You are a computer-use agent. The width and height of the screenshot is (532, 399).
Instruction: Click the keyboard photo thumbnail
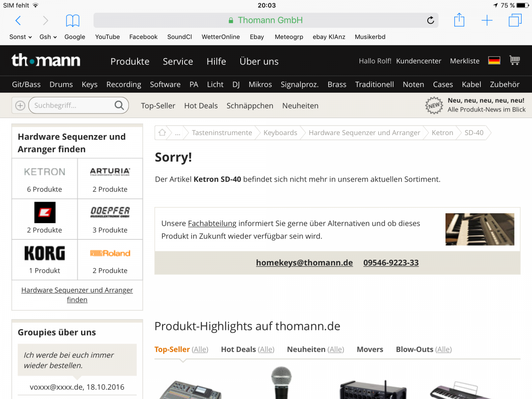(480, 229)
